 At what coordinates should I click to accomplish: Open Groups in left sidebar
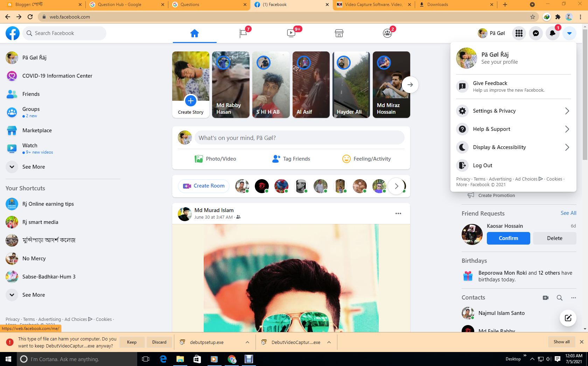tap(63, 112)
